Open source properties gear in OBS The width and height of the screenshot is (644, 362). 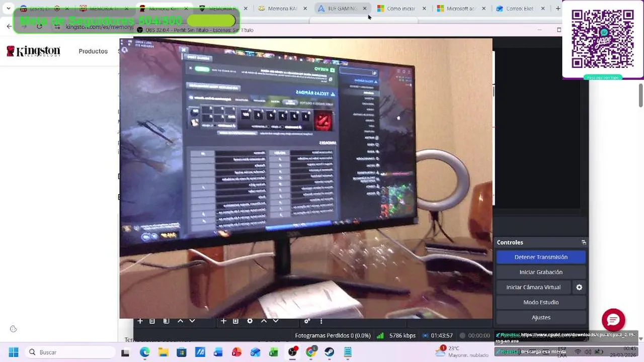click(x=250, y=321)
